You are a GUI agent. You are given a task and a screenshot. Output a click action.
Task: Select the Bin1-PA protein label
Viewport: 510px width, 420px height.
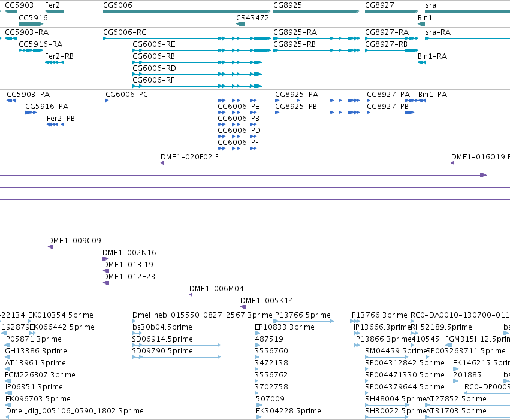(433, 95)
